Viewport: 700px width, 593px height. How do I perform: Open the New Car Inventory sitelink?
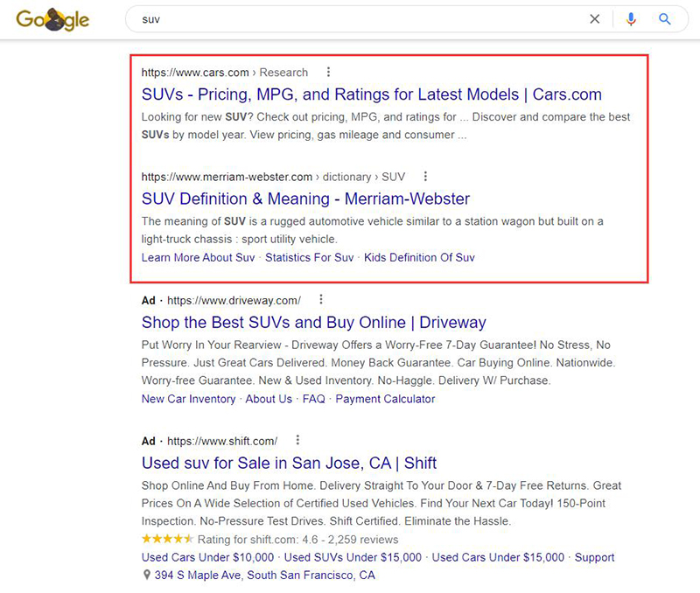click(188, 399)
